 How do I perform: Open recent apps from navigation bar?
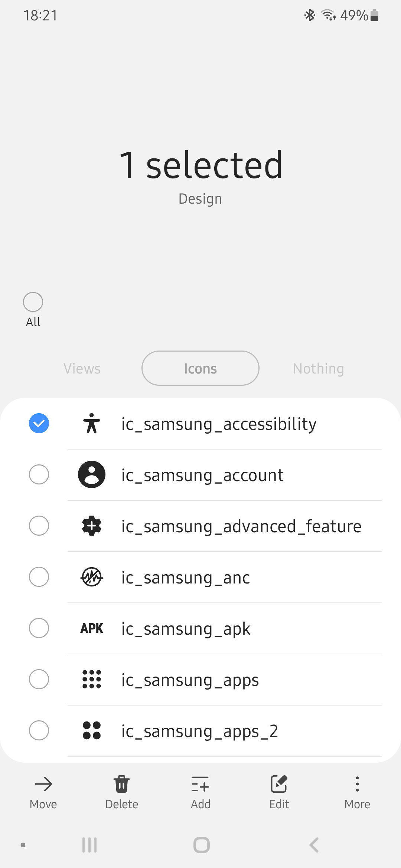(89, 845)
